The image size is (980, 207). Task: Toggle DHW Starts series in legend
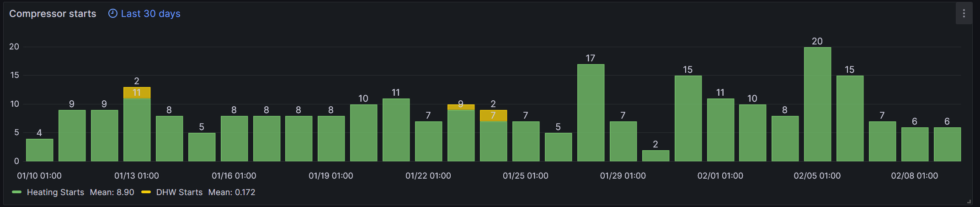point(179,192)
